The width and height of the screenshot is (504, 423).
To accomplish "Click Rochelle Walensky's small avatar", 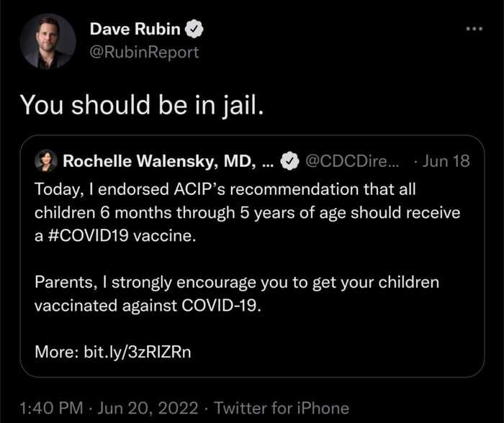I will pos(46,160).
